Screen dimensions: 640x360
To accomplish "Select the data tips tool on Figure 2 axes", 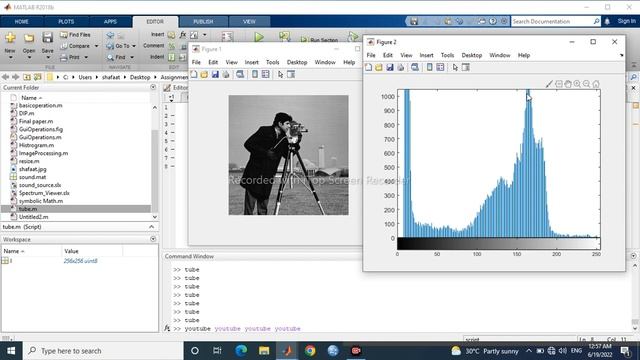I will pyautogui.click(x=558, y=84).
